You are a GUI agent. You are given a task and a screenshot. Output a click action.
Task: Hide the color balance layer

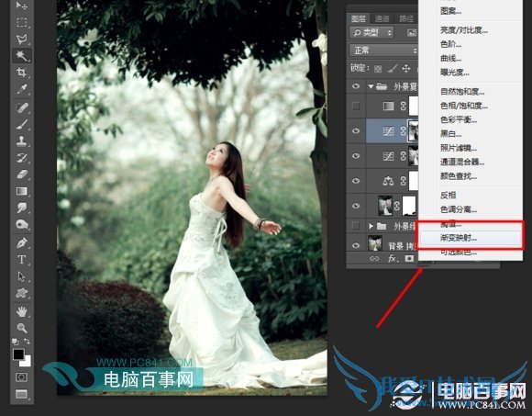(x=356, y=181)
